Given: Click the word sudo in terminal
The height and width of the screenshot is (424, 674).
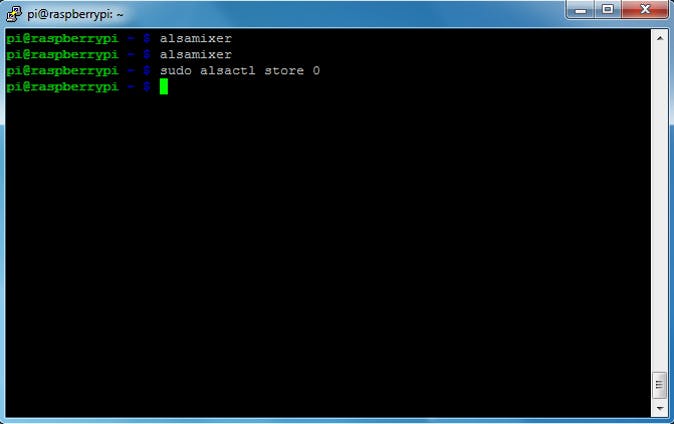Looking at the screenshot, I should pyautogui.click(x=176, y=71).
